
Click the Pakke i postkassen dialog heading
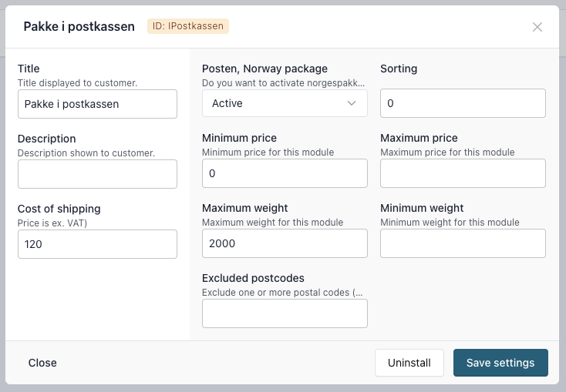tap(81, 27)
